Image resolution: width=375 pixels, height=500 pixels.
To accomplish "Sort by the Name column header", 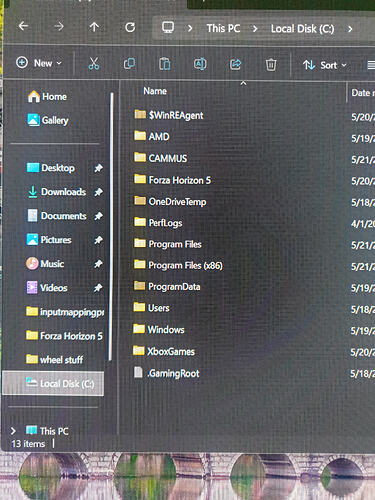I will tap(155, 91).
